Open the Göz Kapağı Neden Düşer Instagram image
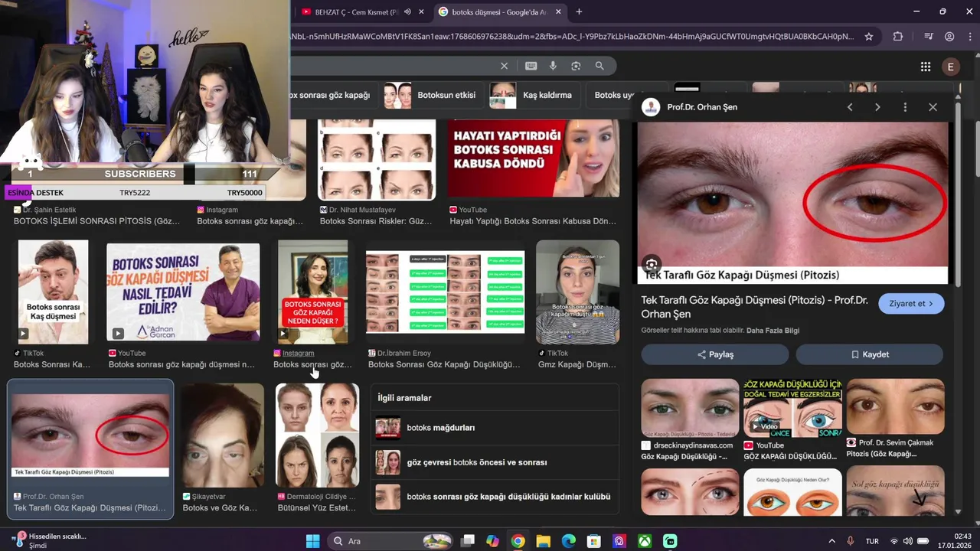Image resolution: width=980 pixels, height=551 pixels. 313,292
